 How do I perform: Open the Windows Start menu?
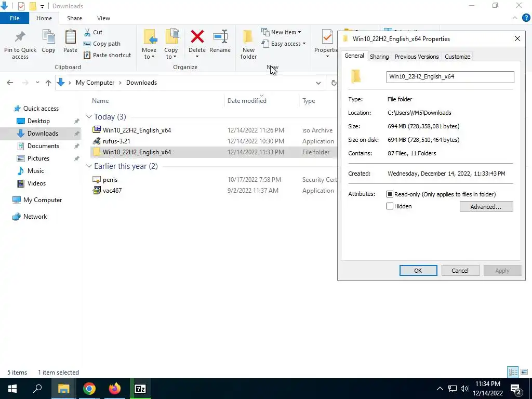point(12,389)
